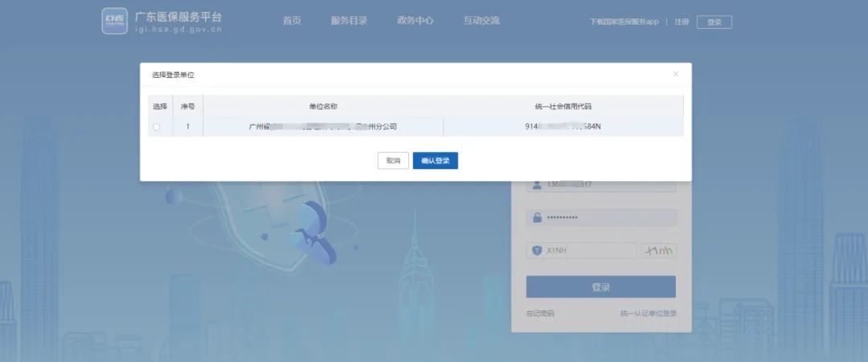Click the CHS platform logo icon
Image resolution: width=868 pixels, height=362 pixels.
point(114,22)
